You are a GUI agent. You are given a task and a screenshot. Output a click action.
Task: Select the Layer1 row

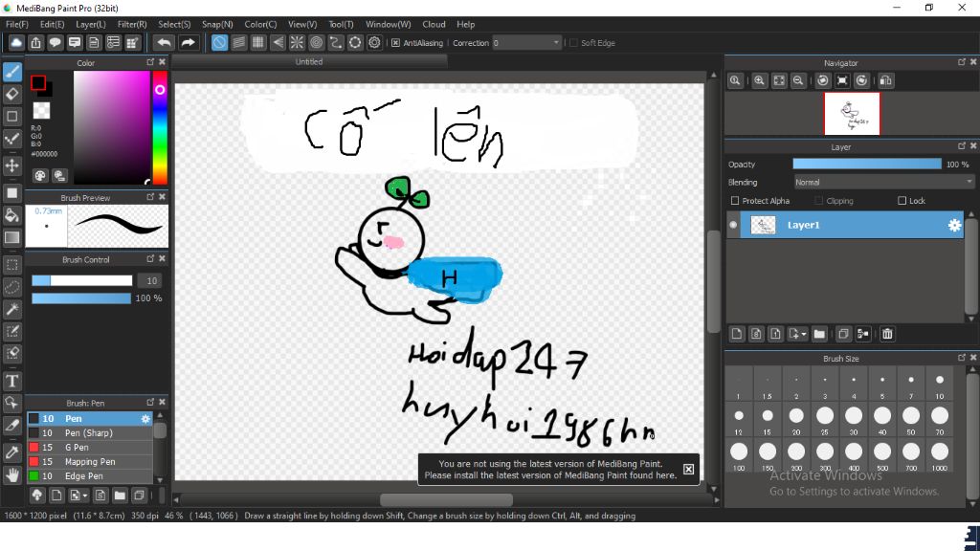click(x=852, y=225)
